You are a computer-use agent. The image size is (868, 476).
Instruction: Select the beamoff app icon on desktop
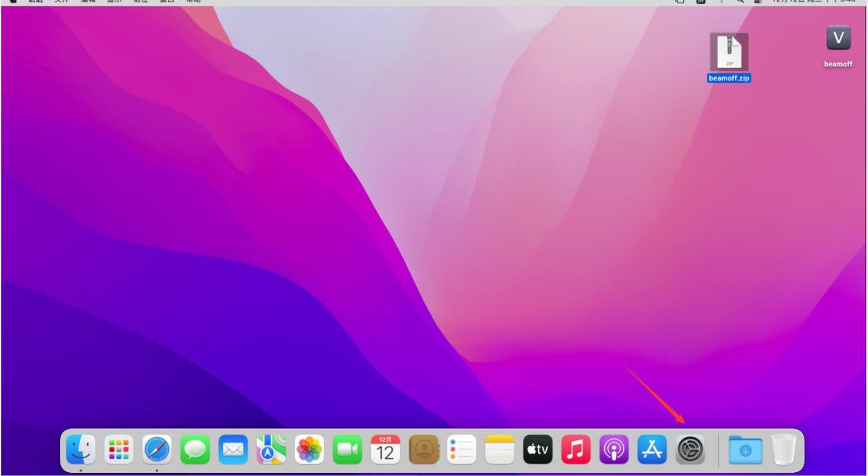[838, 46]
